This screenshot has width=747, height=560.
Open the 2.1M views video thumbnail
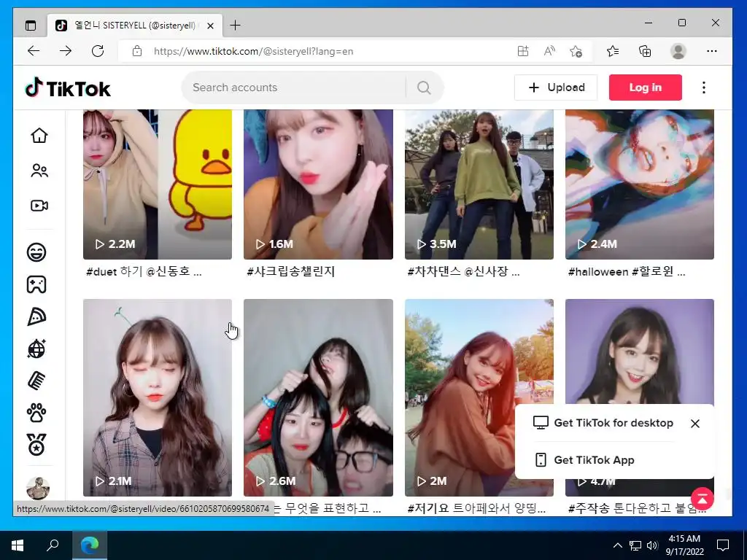tap(158, 397)
